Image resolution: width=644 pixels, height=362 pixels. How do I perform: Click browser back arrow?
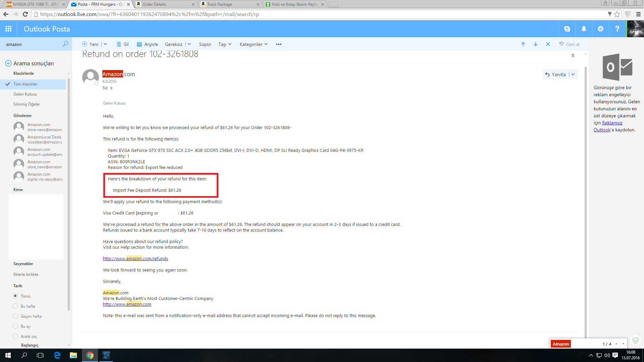coord(6,14)
